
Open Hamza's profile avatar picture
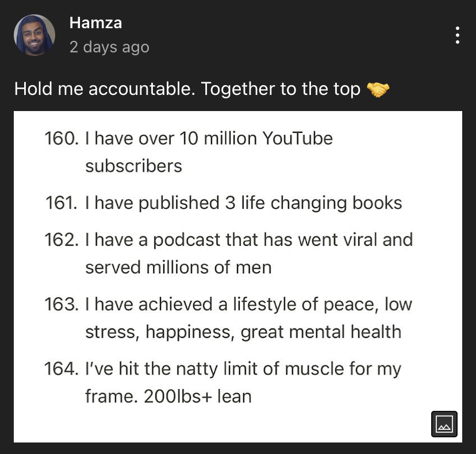(34, 35)
